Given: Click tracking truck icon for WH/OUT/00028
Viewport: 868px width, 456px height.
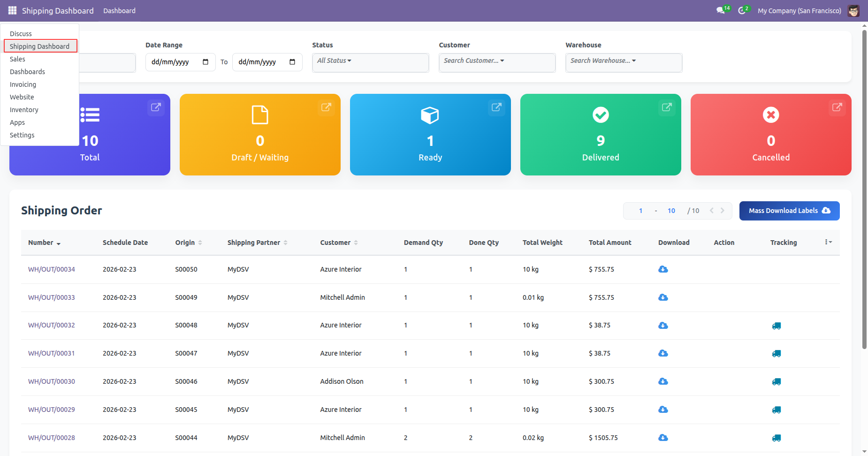Looking at the screenshot, I should [777, 438].
